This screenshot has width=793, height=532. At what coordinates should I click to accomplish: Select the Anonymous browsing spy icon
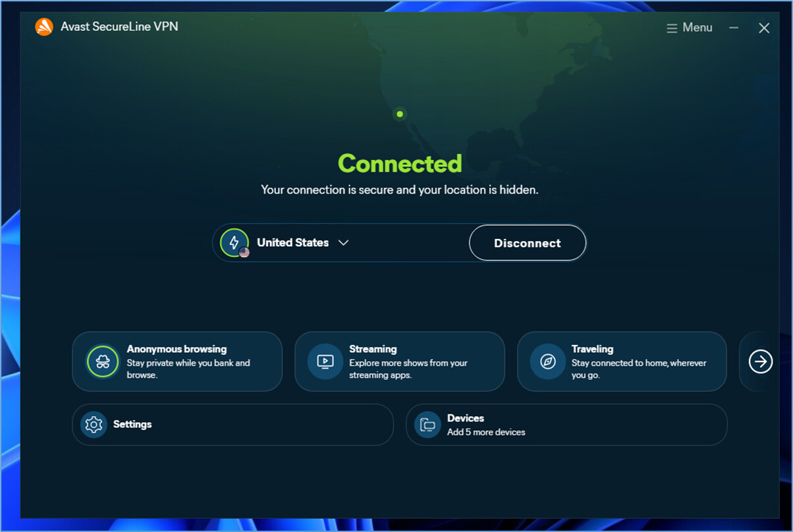pos(103,361)
